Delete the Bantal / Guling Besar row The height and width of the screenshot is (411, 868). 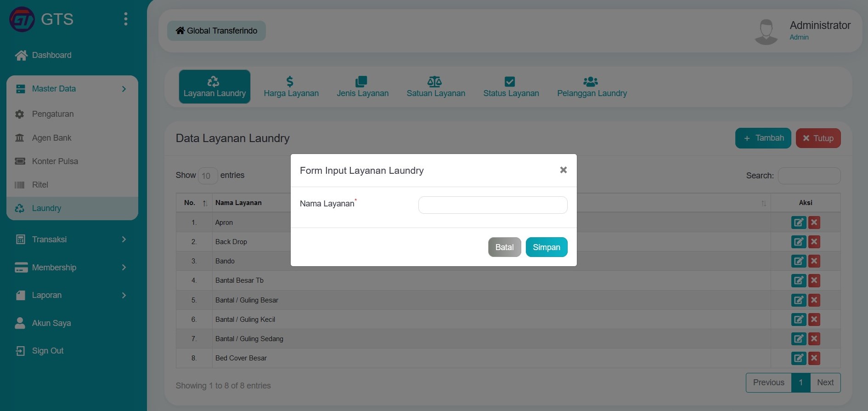[814, 300]
